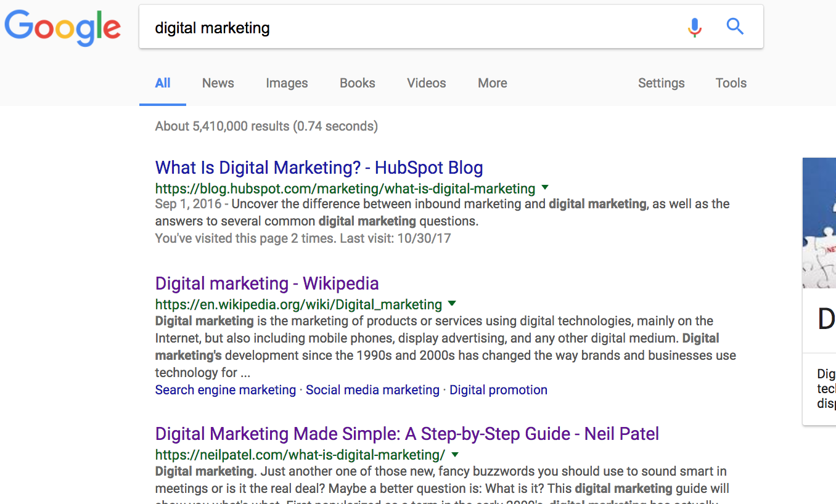The width and height of the screenshot is (836, 504).
Task: Open the search Tools options
Action: [x=731, y=83]
